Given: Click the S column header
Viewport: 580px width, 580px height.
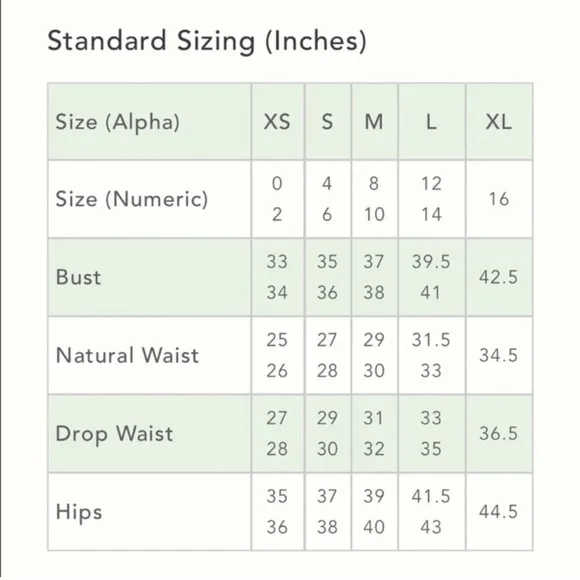Looking at the screenshot, I should (327, 122).
